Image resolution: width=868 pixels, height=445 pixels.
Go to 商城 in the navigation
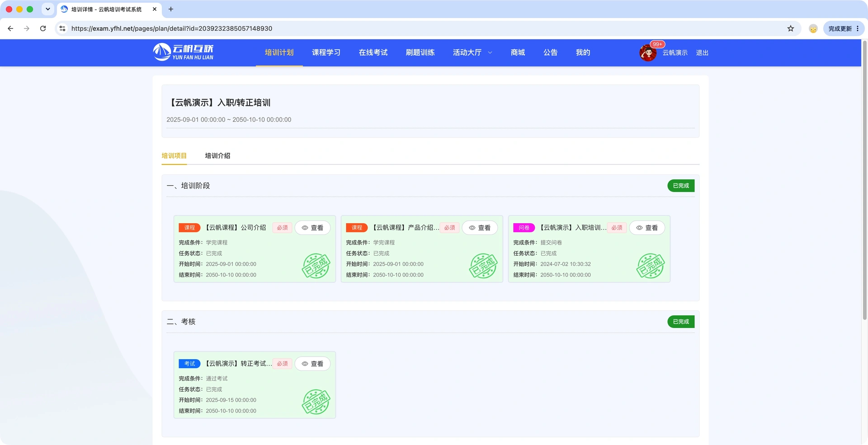518,52
